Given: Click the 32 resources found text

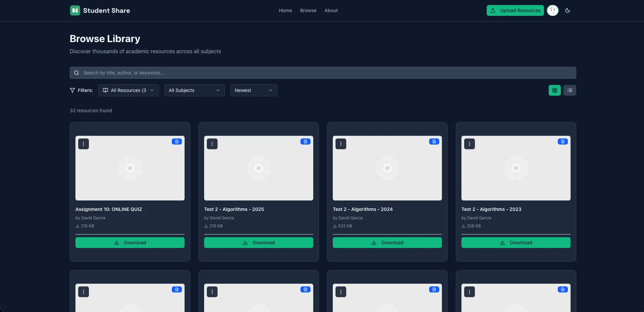Looking at the screenshot, I should click(x=91, y=111).
